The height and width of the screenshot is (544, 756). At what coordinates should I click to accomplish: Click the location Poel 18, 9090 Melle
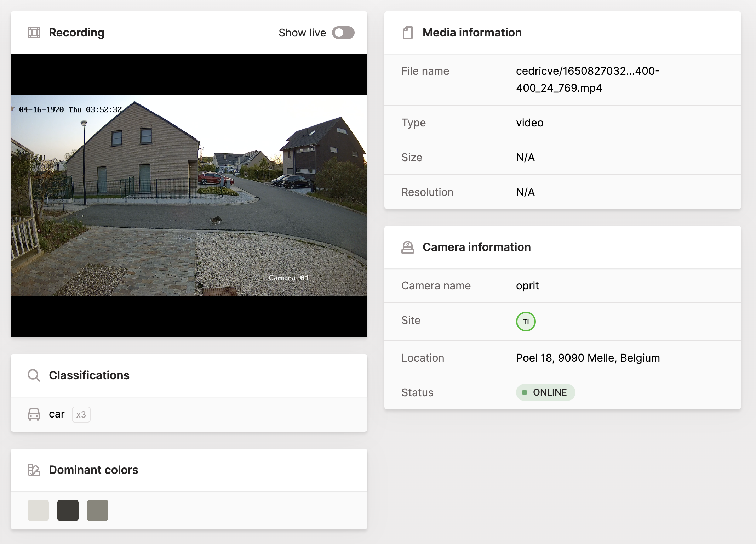tap(587, 358)
